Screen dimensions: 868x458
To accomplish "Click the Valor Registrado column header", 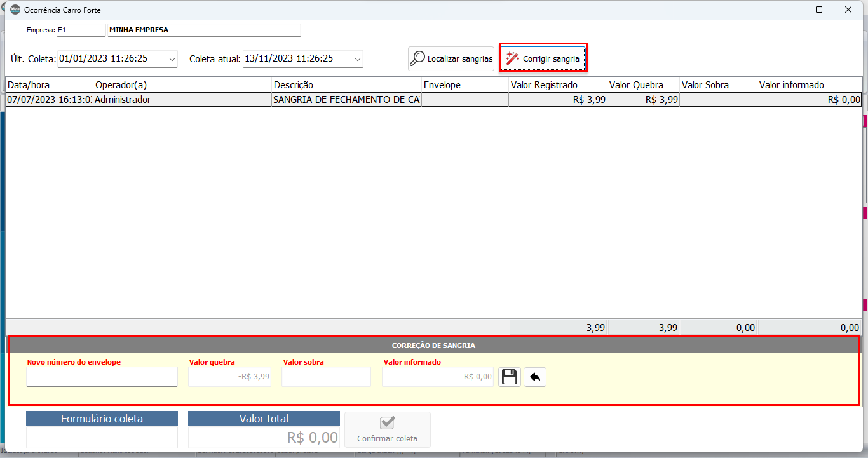I will click(557, 85).
